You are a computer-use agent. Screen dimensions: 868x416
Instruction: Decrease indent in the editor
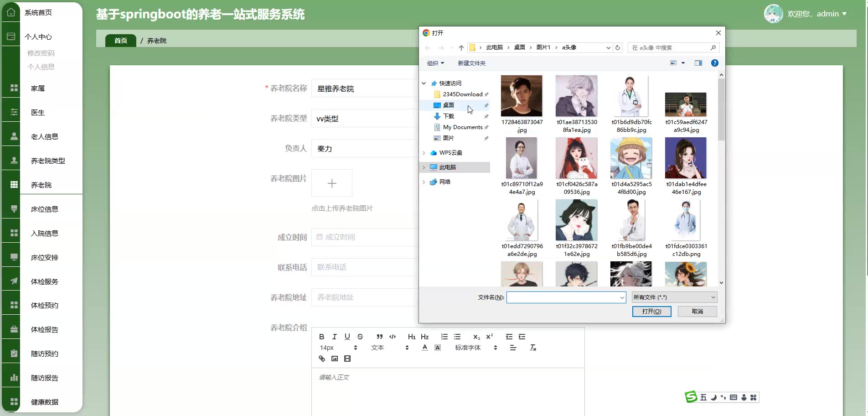[509, 337]
